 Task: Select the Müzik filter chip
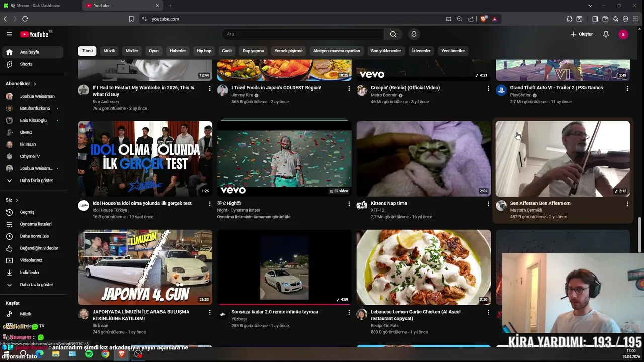(109, 51)
